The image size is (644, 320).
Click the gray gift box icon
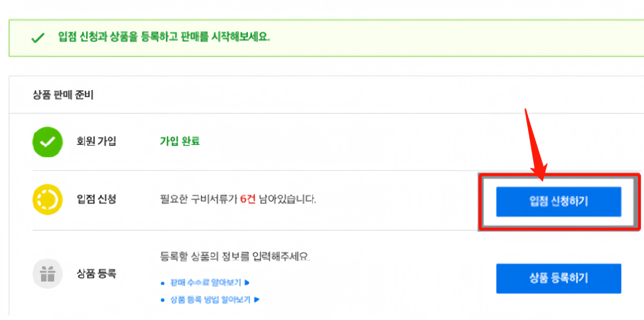[x=47, y=274]
